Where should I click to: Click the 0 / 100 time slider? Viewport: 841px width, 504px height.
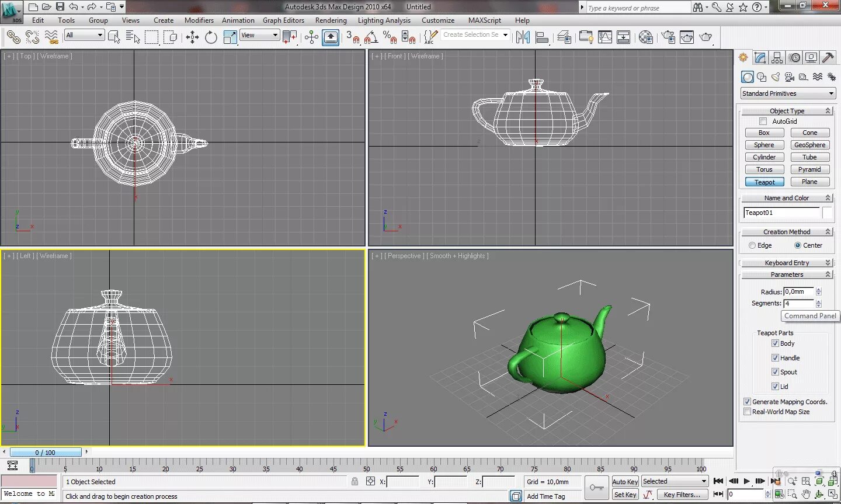pos(45,452)
